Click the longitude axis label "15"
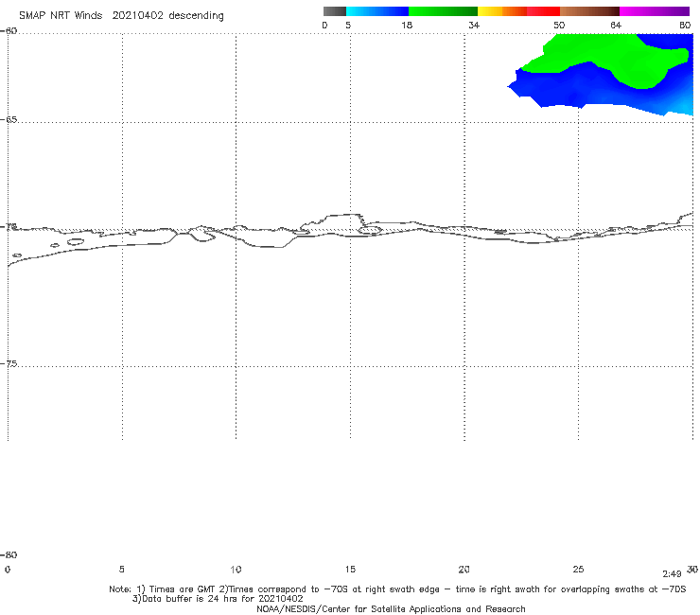The height and width of the screenshot is (615, 700). pyautogui.click(x=350, y=569)
